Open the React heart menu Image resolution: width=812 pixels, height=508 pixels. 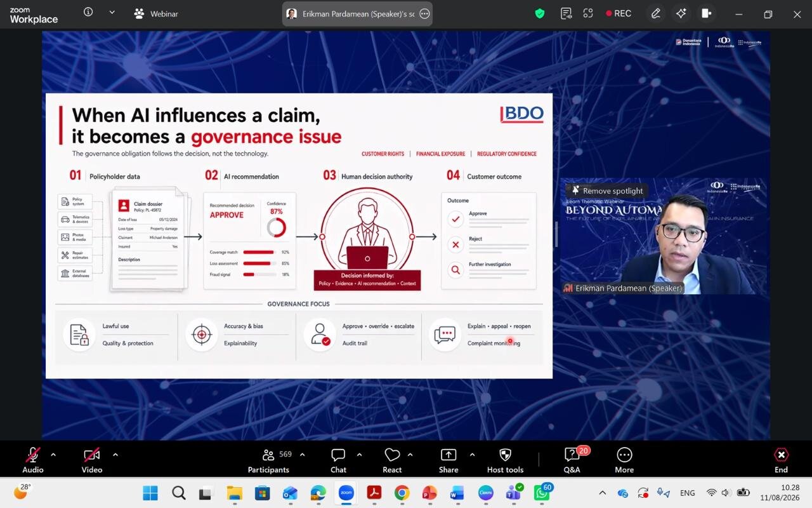(x=392, y=460)
